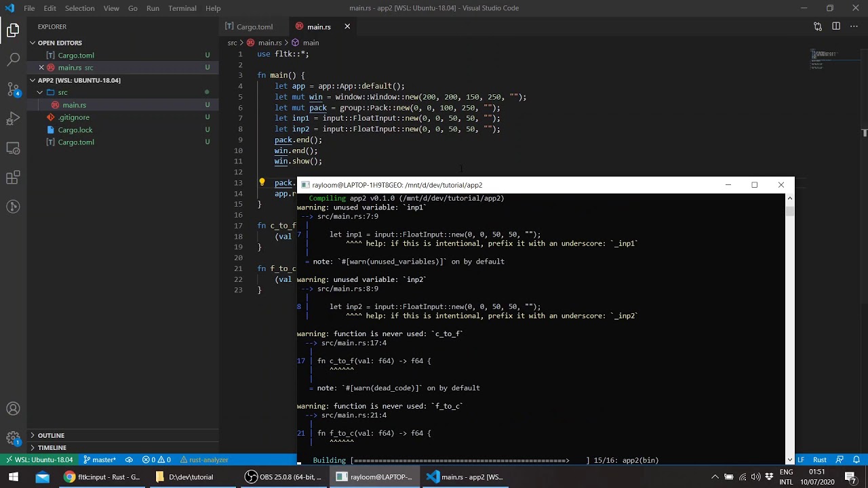Image resolution: width=868 pixels, height=488 pixels.
Task: Open the Source Control view icon
Action: [13, 89]
